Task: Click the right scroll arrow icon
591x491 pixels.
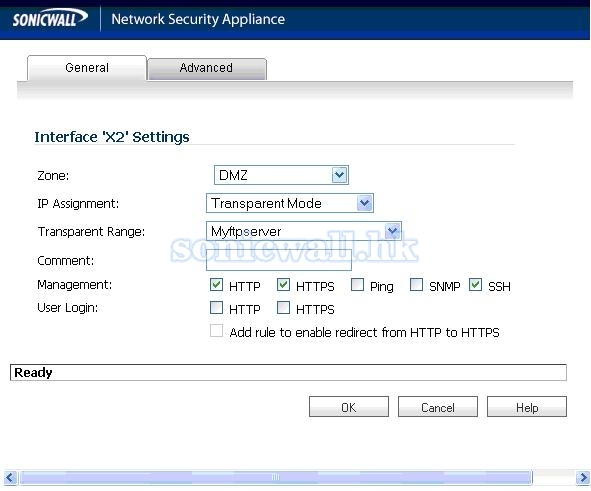Action: [583, 477]
